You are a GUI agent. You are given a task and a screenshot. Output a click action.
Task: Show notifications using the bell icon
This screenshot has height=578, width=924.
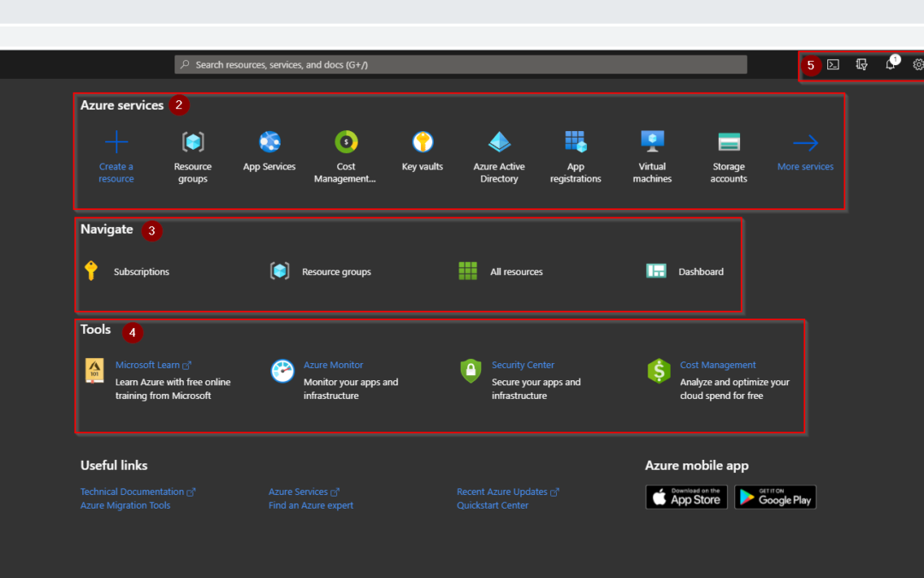(x=890, y=65)
